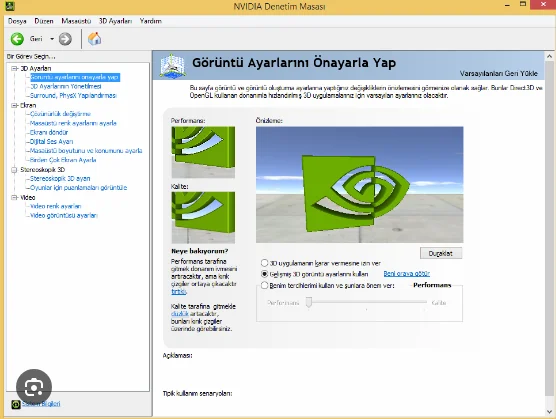This screenshot has height=419, width=556.
Task: Click the system information icon at bottom left
Action: point(16,404)
